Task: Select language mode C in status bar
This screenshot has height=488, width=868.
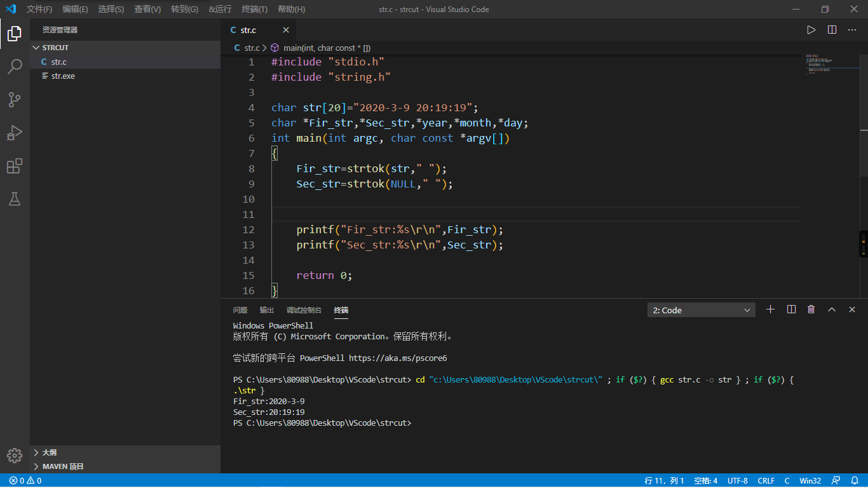Action: (787, 481)
